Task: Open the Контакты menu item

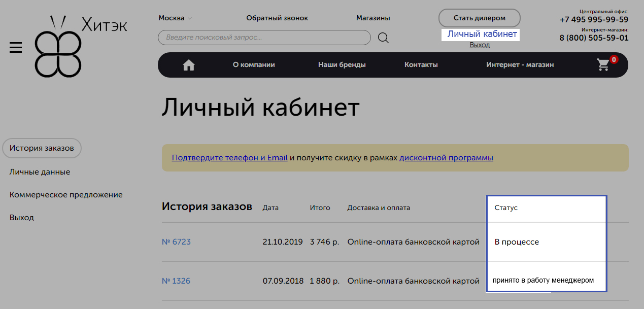Action: [421, 65]
